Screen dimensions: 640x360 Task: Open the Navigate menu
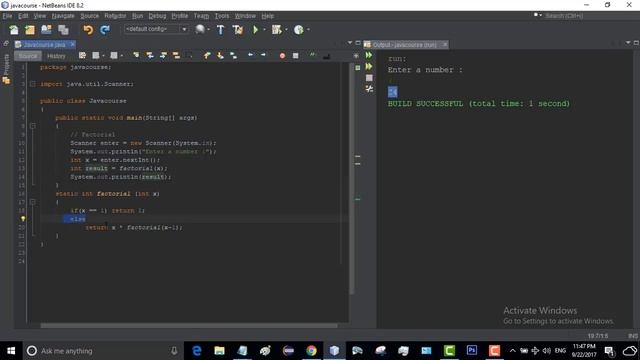click(63, 16)
